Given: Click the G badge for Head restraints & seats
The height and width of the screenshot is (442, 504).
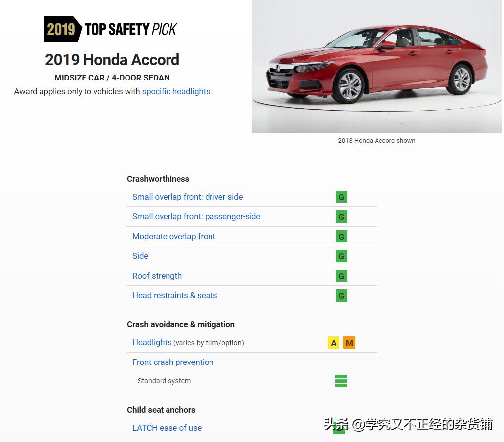Looking at the screenshot, I should tap(341, 296).
